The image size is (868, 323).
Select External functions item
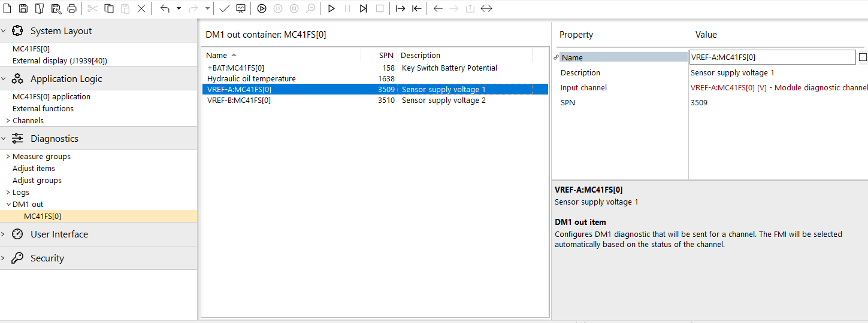pos(43,108)
